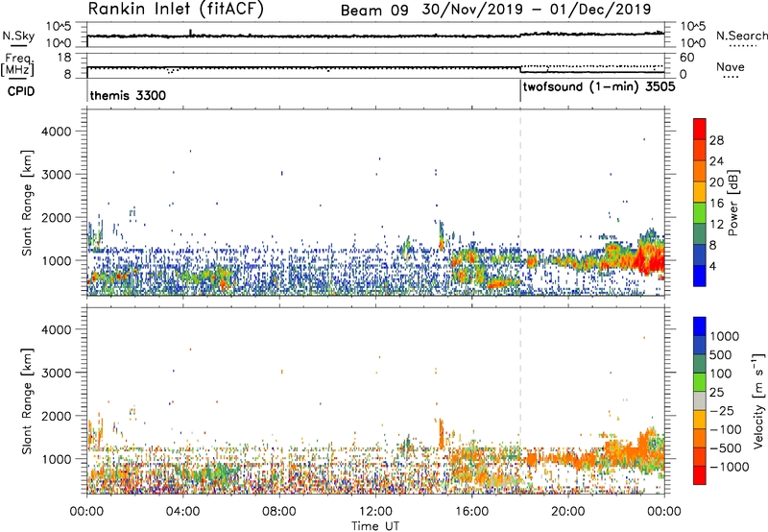Select the 'N.Search' legend label
The image size is (768, 532).
pos(741,36)
